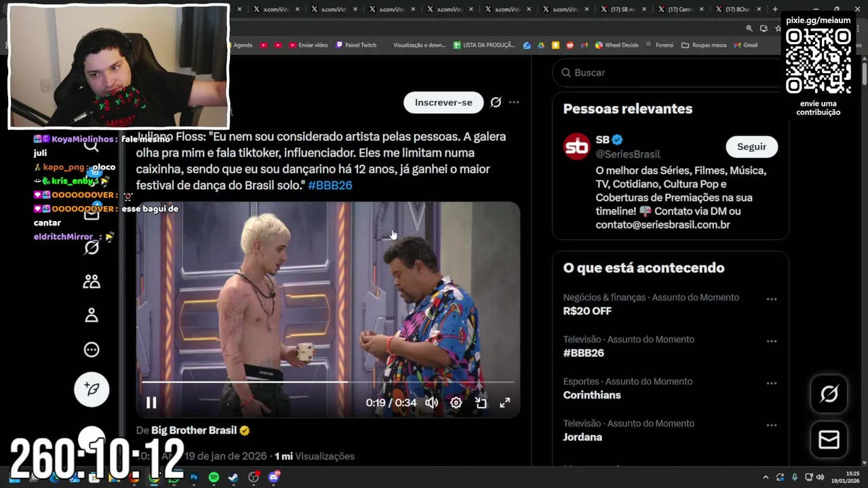868x488 pixels.
Task: Seek on the video progress bar
Action: [x=328, y=382]
